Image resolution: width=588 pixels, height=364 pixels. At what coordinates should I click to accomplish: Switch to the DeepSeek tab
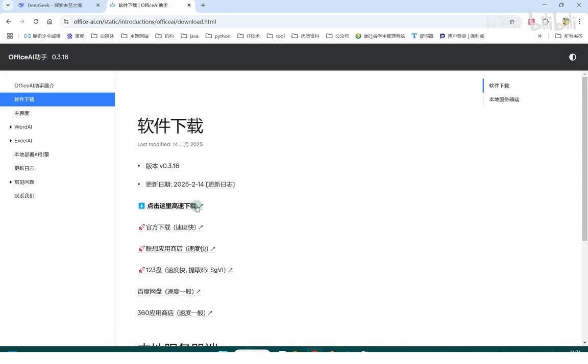tap(55, 5)
